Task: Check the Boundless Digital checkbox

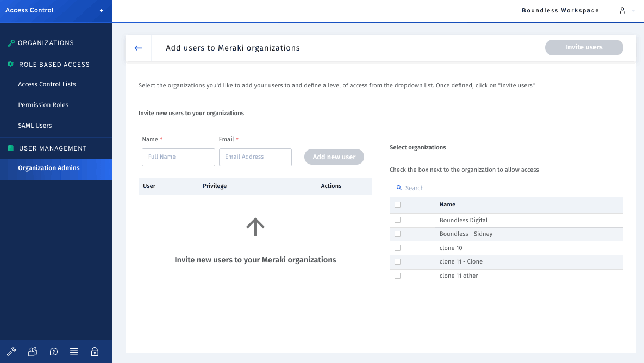Action: tap(398, 220)
